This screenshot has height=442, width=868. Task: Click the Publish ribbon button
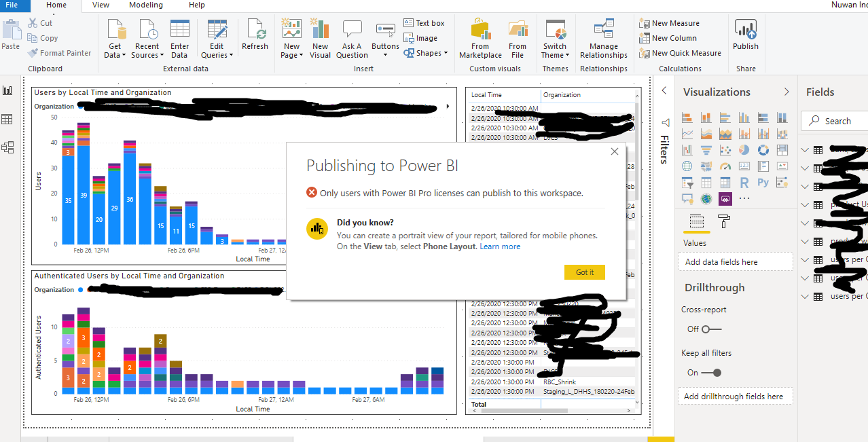tap(745, 35)
